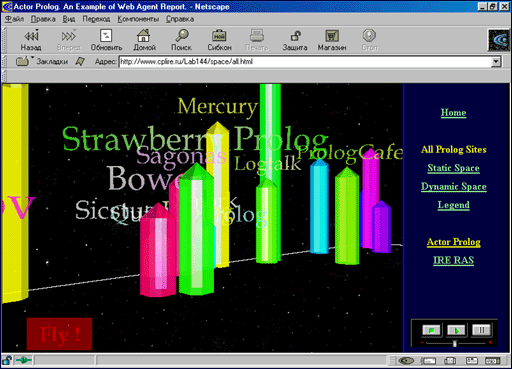
Task: Click inside the Адрес URL field
Action: (x=305, y=62)
